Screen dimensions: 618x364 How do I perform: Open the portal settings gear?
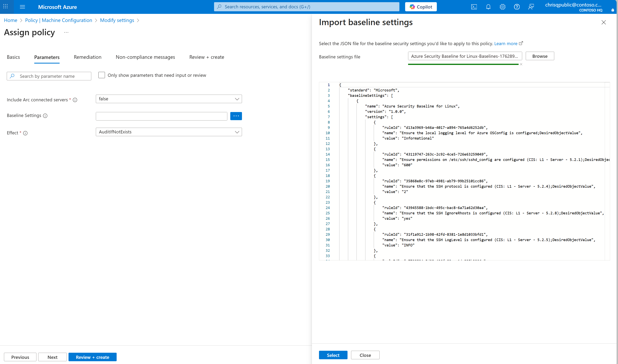point(502,7)
